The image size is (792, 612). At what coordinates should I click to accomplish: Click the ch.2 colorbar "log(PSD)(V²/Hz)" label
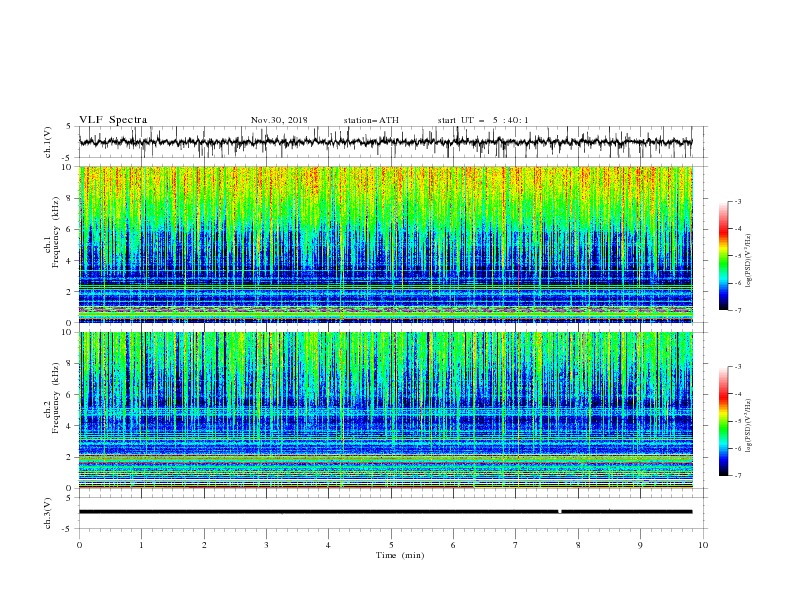748,424
